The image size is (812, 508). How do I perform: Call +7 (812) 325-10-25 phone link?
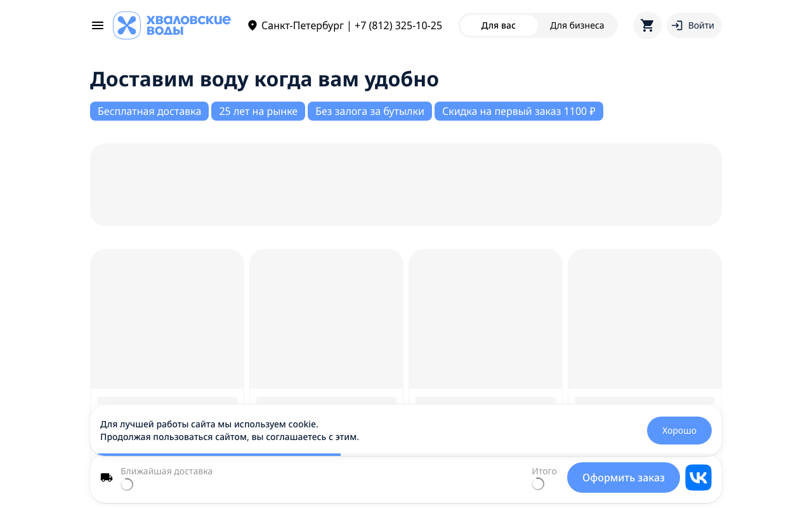(x=398, y=25)
